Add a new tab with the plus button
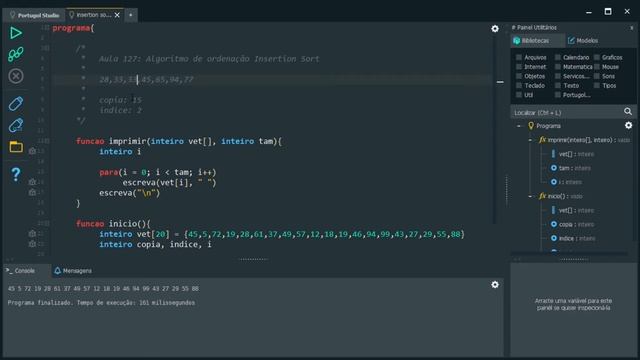The height and width of the screenshot is (360, 640). [131, 15]
